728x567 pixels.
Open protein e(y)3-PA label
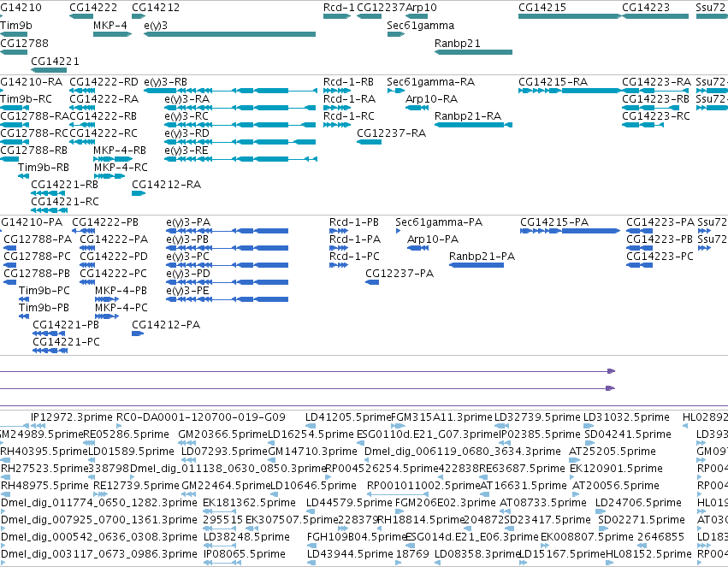coord(188,222)
